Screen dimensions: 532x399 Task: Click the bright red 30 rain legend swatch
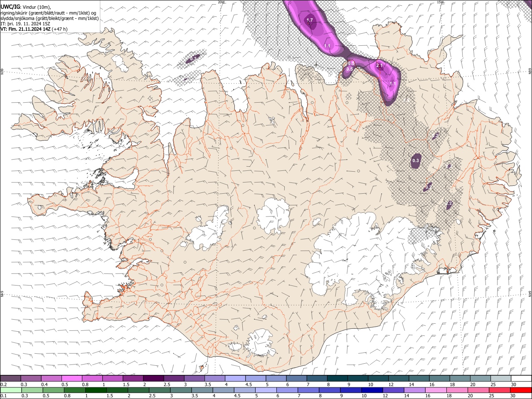point(520,390)
